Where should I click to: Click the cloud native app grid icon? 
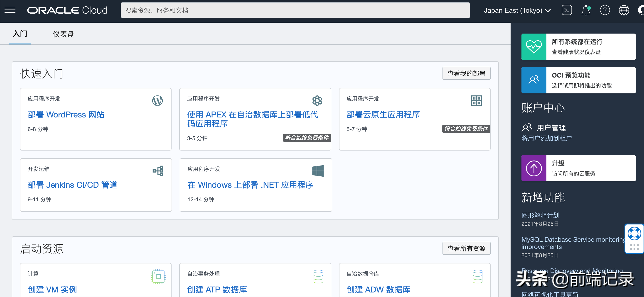point(476,101)
